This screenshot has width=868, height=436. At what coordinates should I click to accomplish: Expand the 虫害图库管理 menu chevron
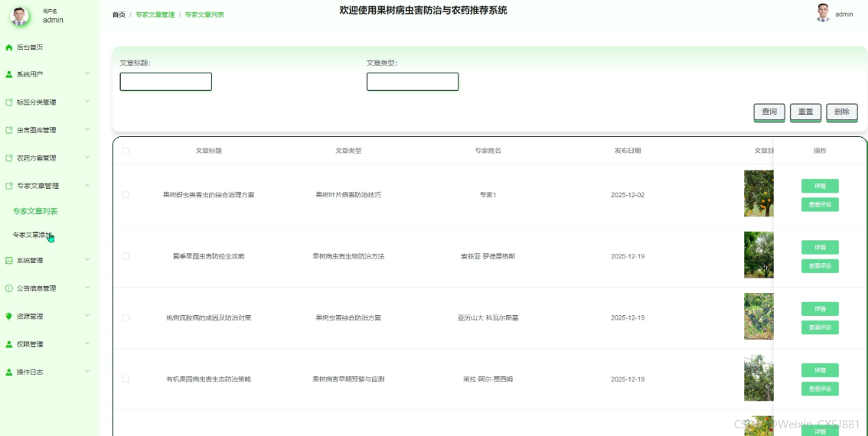87,129
